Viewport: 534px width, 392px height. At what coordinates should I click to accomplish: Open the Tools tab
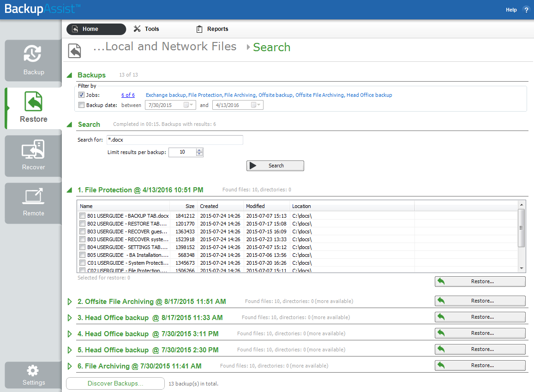point(146,29)
